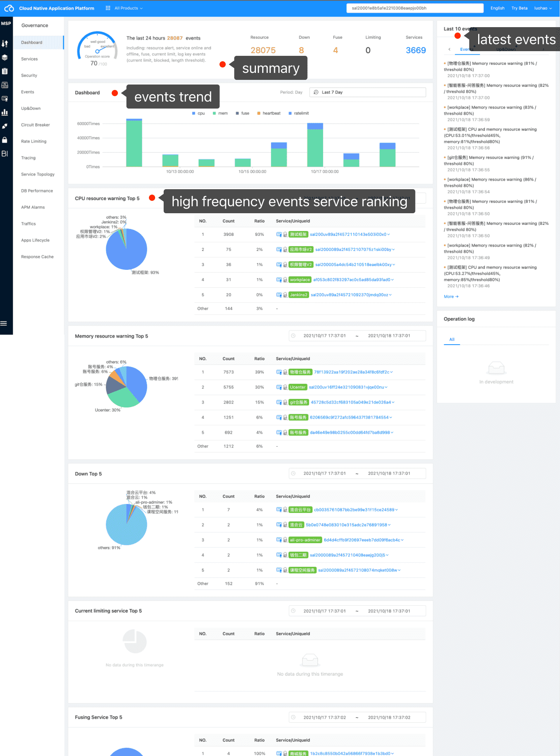Screen dimensions: 560x756
Task: Click the crossed-out lock icon in the workplace row
Action: [x=285, y=280]
